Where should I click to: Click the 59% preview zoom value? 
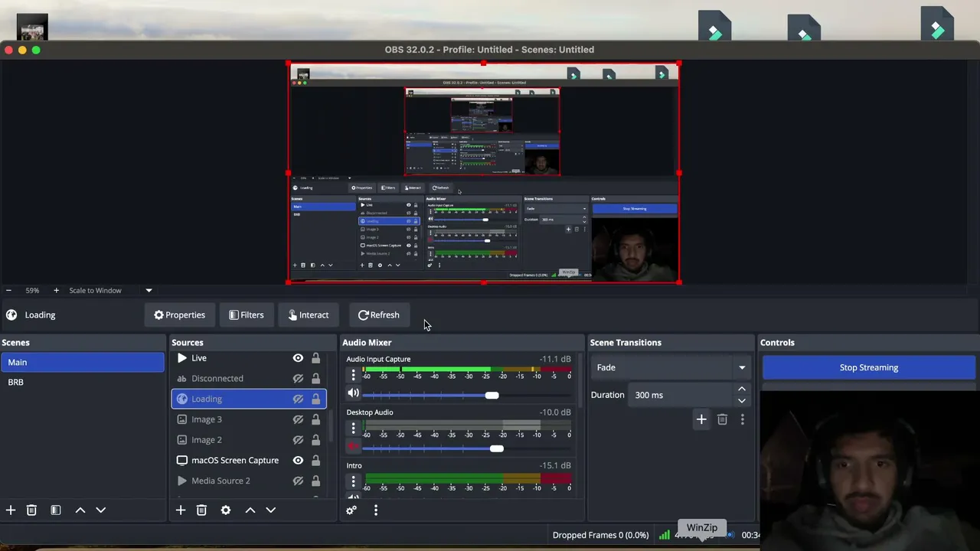(x=32, y=291)
